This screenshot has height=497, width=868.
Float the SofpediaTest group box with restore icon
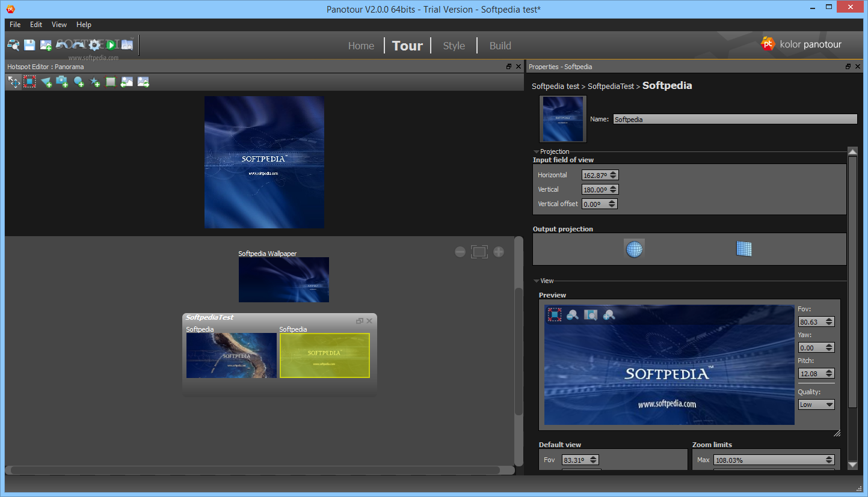[360, 321]
